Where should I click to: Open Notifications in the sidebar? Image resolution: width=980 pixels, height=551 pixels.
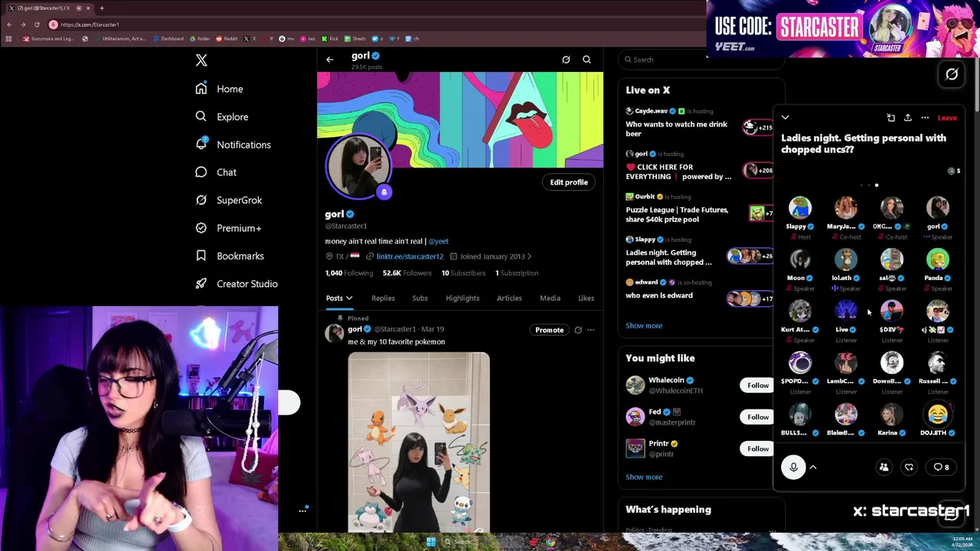[233, 145]
